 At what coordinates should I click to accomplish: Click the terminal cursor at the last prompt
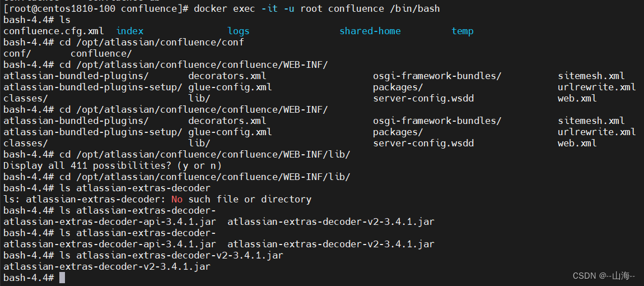[x=62, y=278]
